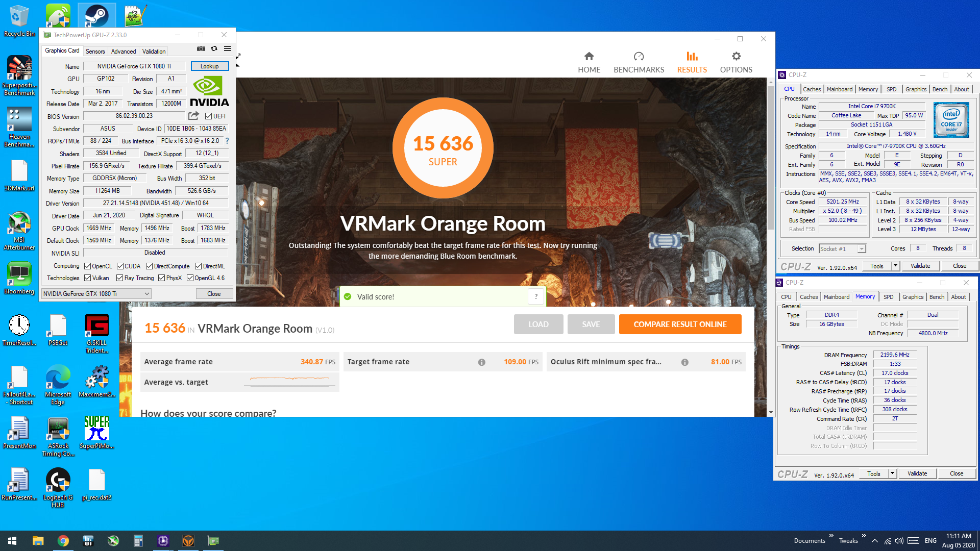The width and height of the screenshot is (980, 551).
Task: Open the Microsoft Edge desktop icon
Action: pos(58,385)
